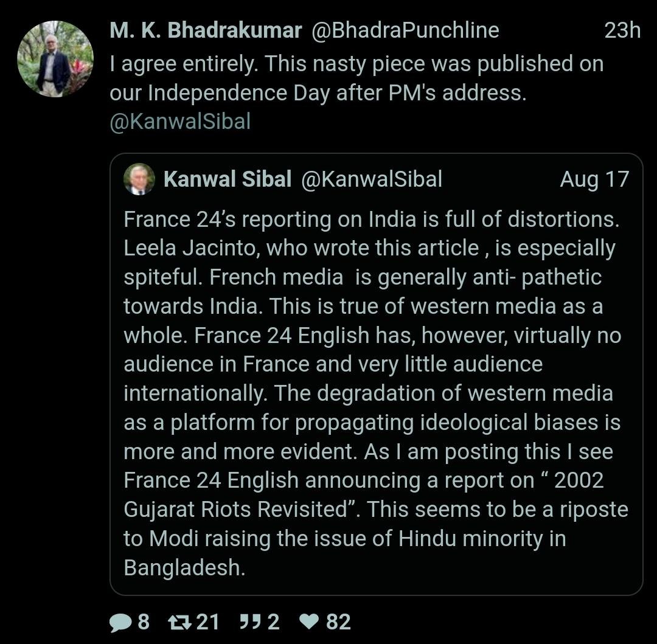This screenshot has height=644, width=657.
Task: View the 82 likes count
Action: (338, 622)
